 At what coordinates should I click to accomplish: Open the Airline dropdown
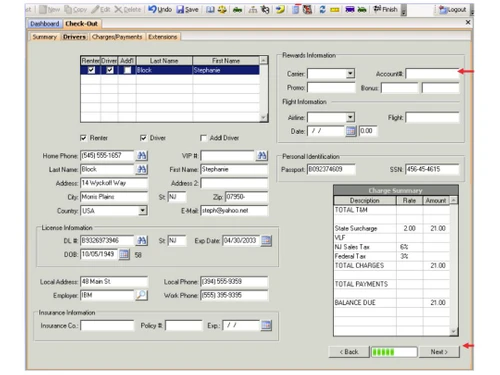[350, 117]
